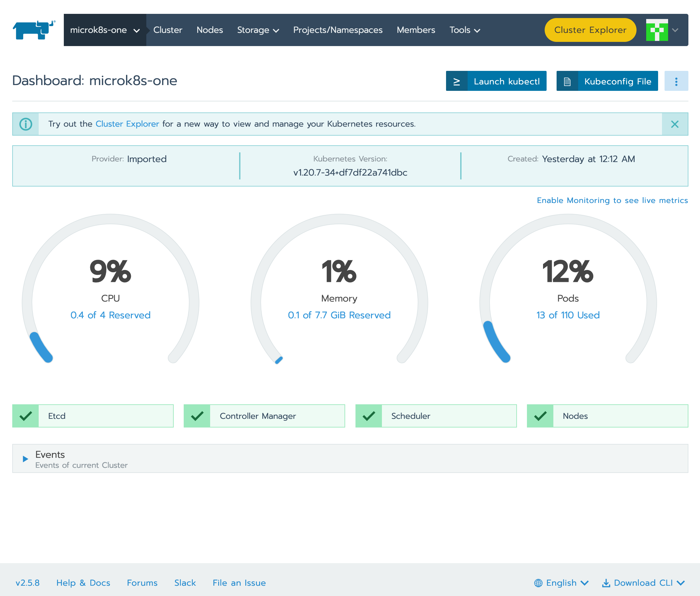Expand the Tools menu
700x596 pixels.
pos(464,30)
